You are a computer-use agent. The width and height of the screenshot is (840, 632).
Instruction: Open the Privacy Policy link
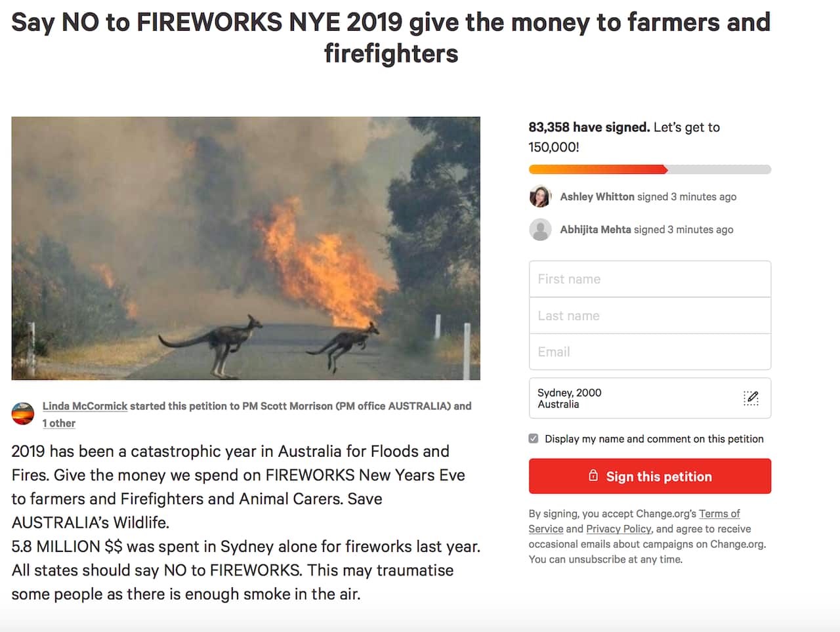(618, 529)
